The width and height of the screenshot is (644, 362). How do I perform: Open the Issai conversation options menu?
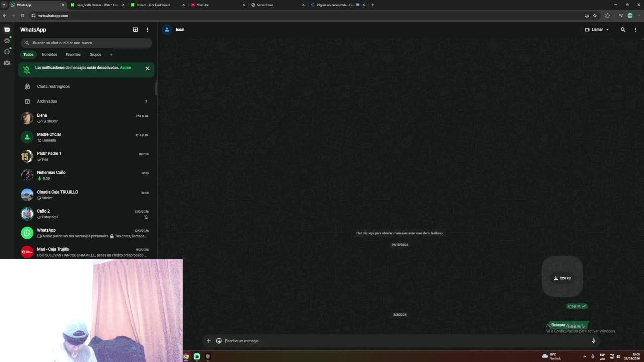pos(635,30)
